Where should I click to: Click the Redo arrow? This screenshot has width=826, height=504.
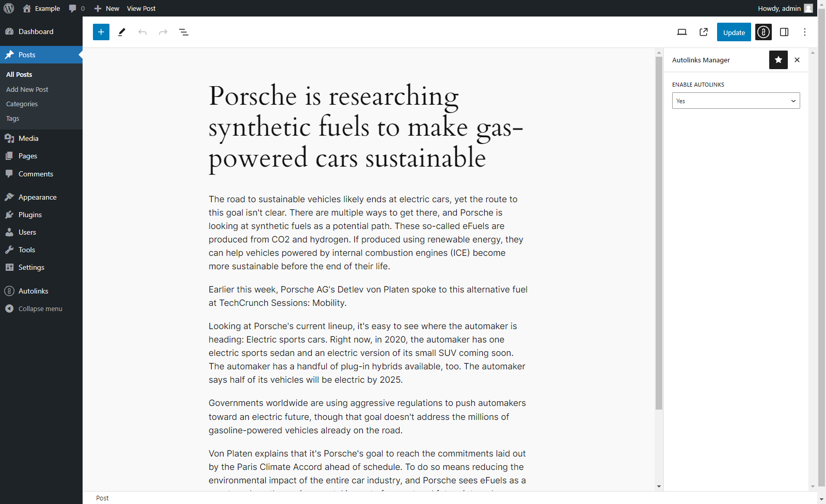point(163,32)
